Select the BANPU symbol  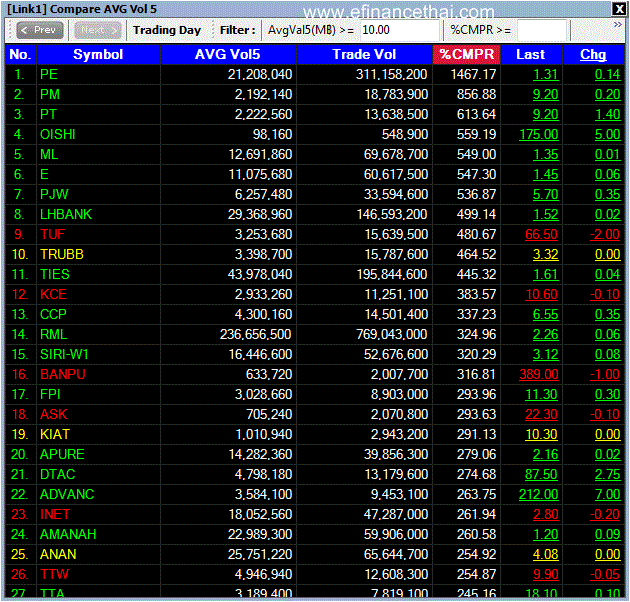(63, 375)
